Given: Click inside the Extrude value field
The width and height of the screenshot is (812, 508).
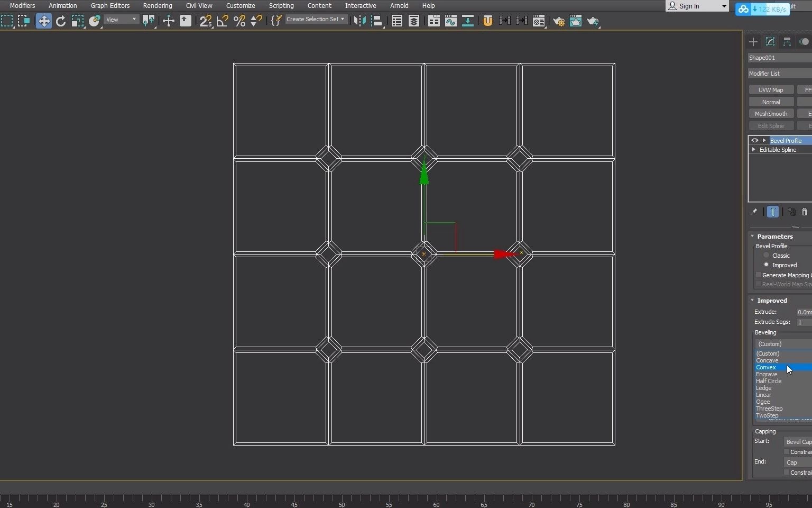Looking at the screenshot, I should 804,312.
